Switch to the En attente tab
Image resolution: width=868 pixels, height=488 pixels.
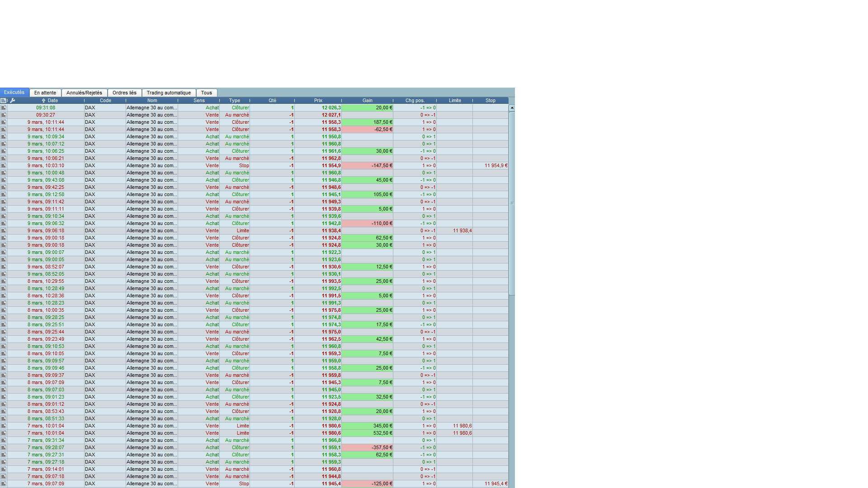pyautogui.click(x=45, y=93)
